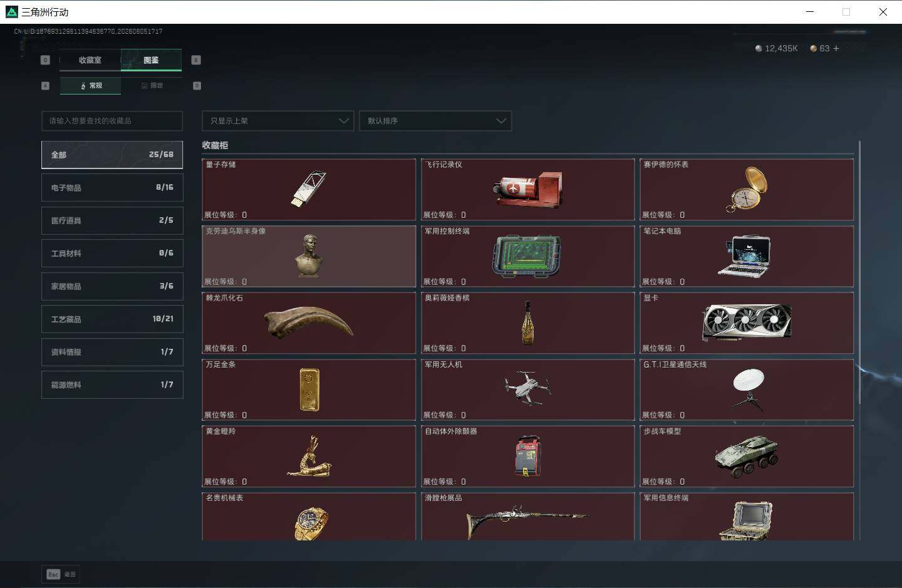Select the 棘龙爪化石 claw fossil item
This screenshot has width=902, height=588.
click(309, 322)
